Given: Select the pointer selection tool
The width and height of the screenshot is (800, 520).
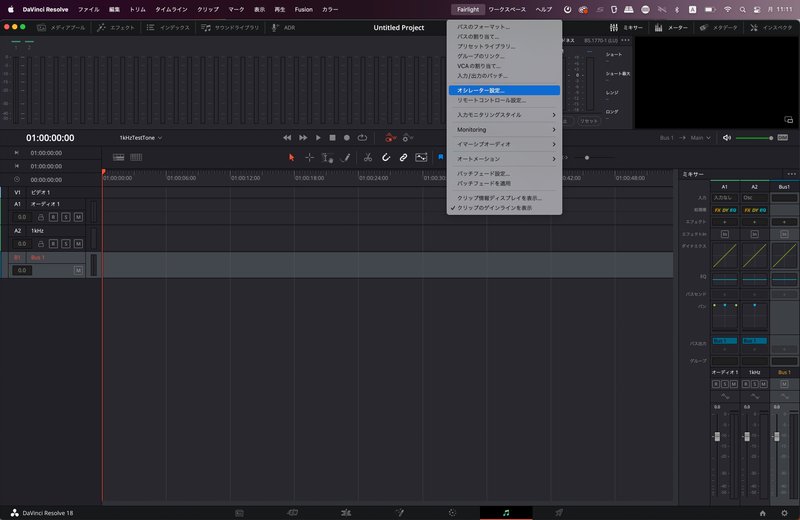Looking at the screenshot, I should [291, 158].
